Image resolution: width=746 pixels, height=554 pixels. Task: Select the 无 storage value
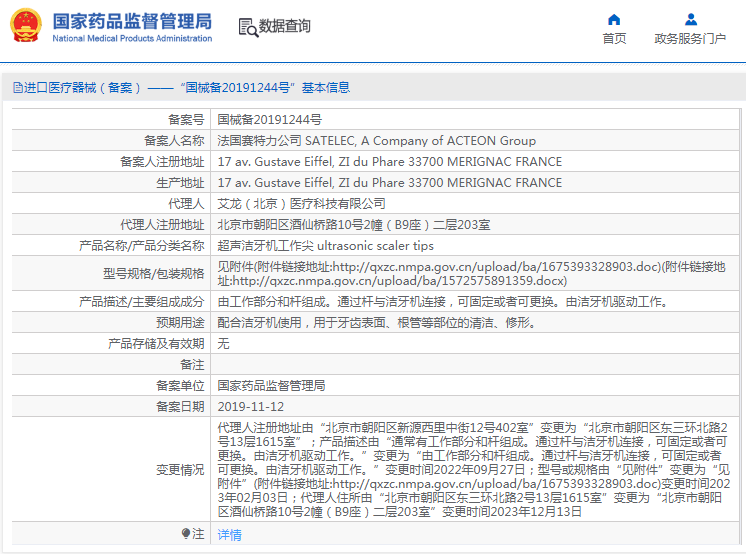pyautogui.click(x=224, y=344)
